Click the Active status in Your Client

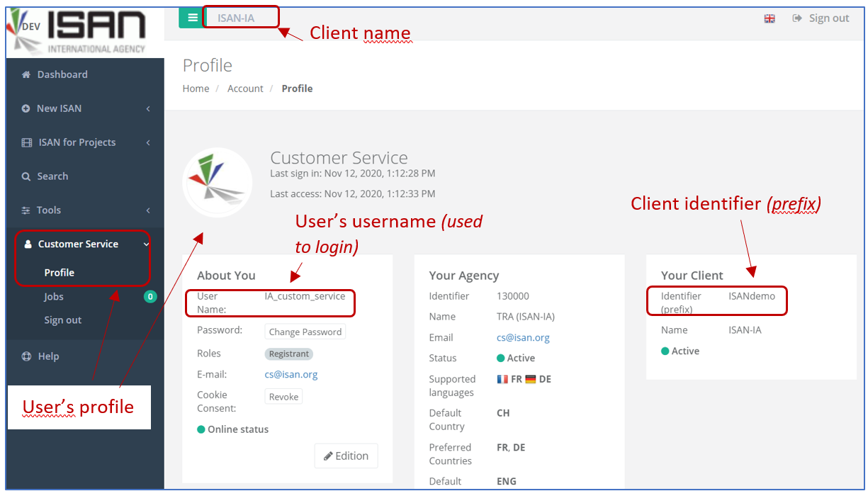point(680,351)
